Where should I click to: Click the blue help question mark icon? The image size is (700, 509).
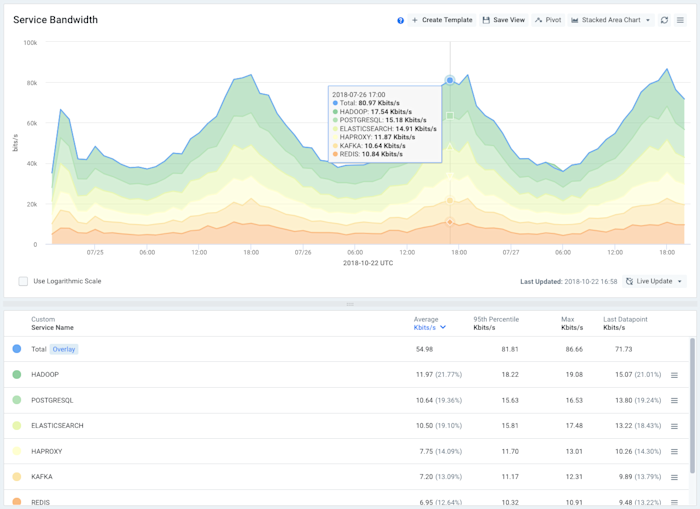tap(400, 21)
